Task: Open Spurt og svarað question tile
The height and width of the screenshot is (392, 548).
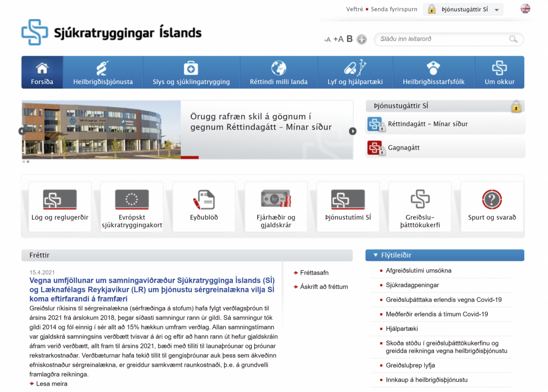Action: pos(492,206)
